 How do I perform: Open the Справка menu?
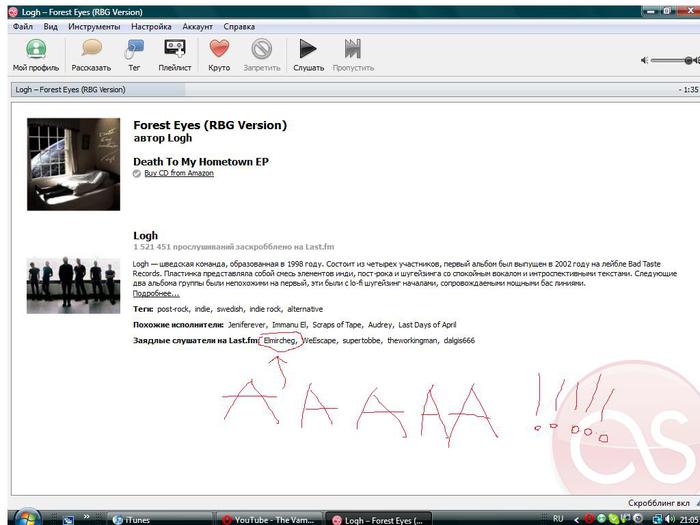click(x=239, y=27)
